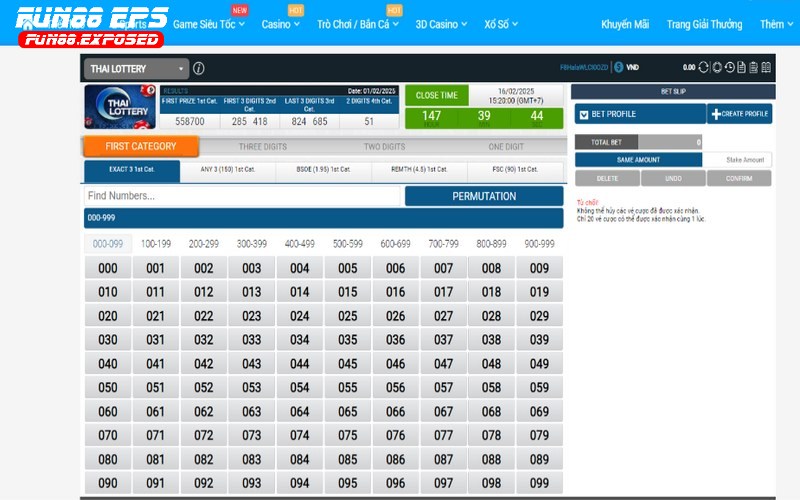The height and width of the screenshot is (500, 800).
Task: Click the Bet Slip header
Action: (673, 91)
